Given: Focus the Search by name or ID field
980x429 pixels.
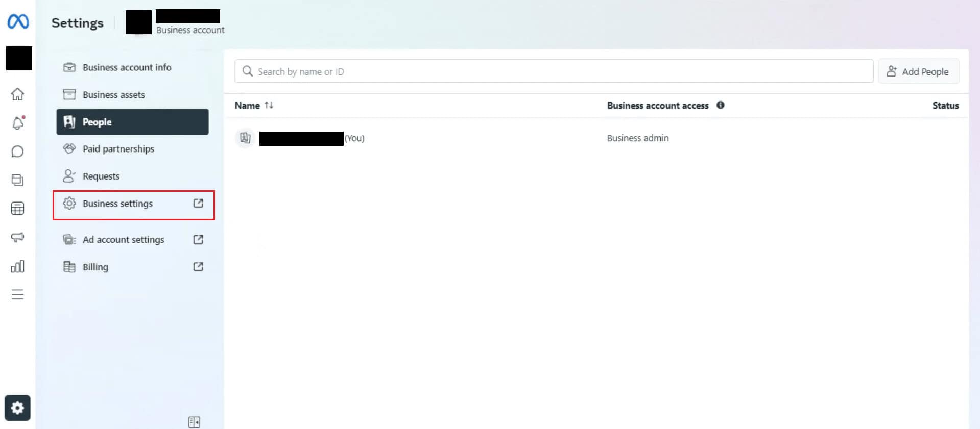Looking at the screenshot, I should click(554, 71).
